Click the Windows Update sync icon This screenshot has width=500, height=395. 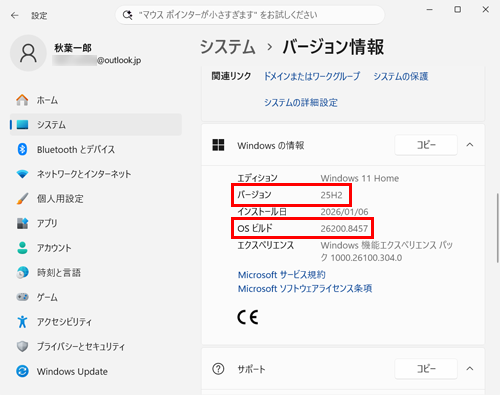pyautogui.click(x=22, y=371)
